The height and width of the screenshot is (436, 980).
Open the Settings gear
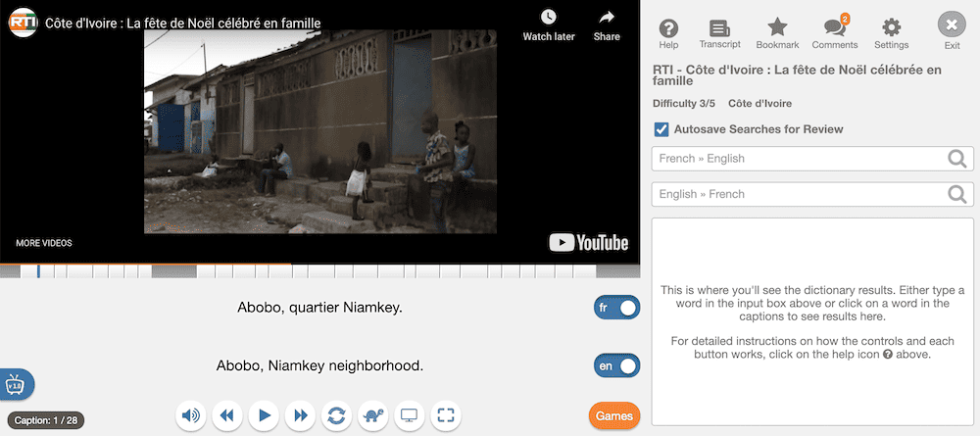click(x=891, y=33)
